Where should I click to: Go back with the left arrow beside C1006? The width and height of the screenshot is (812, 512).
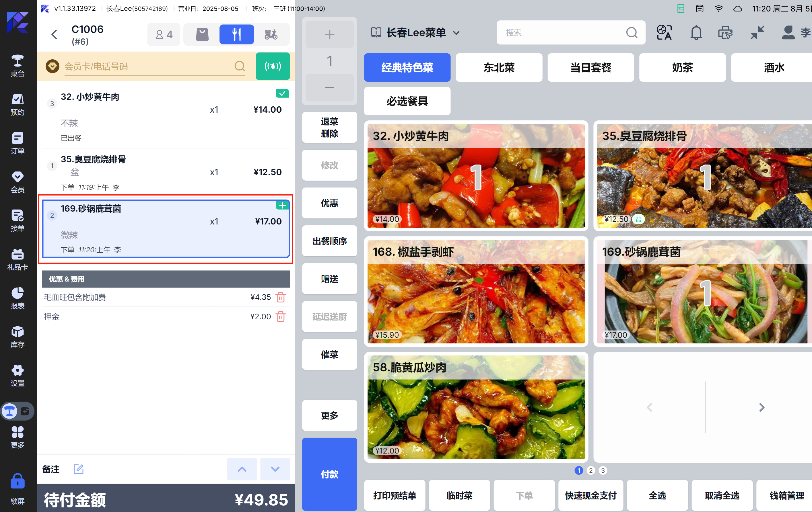(54, 34)
